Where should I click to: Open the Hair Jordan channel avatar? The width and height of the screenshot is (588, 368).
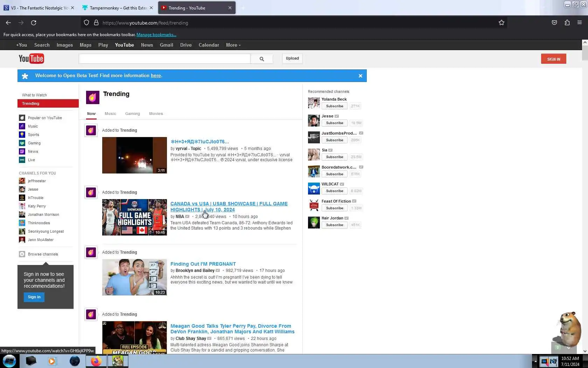314,222
